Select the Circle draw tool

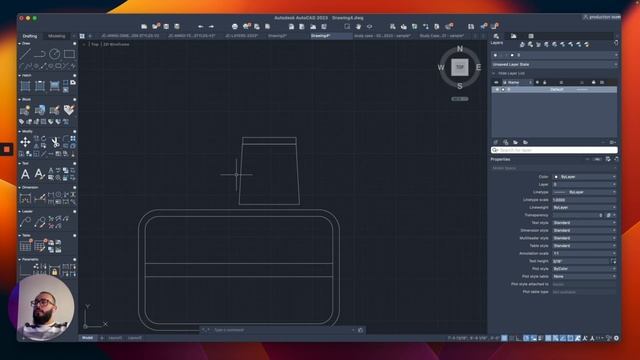pos(54,54)
